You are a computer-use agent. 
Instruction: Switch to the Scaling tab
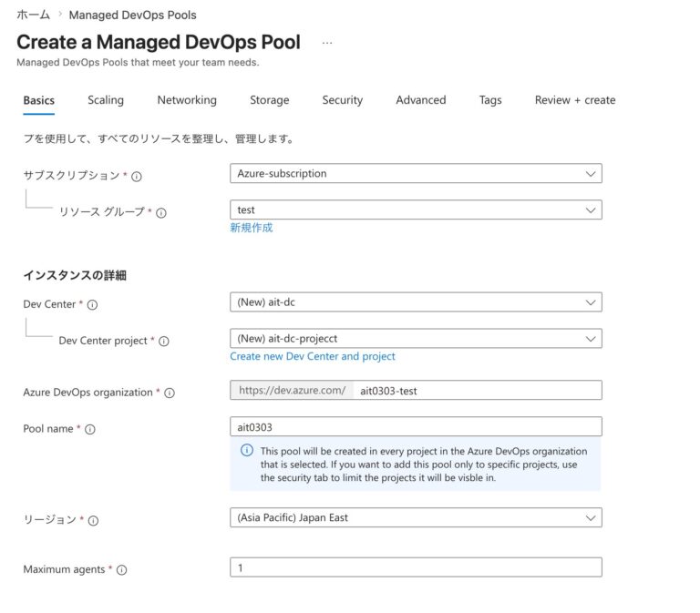coord(106,100)
